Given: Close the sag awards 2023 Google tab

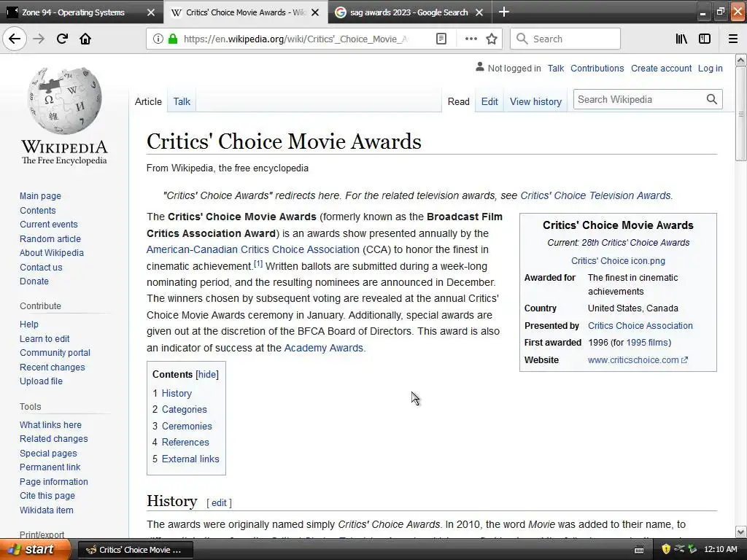Looking at the screenshot, I should pyautogui.click(x=479, y=12).
